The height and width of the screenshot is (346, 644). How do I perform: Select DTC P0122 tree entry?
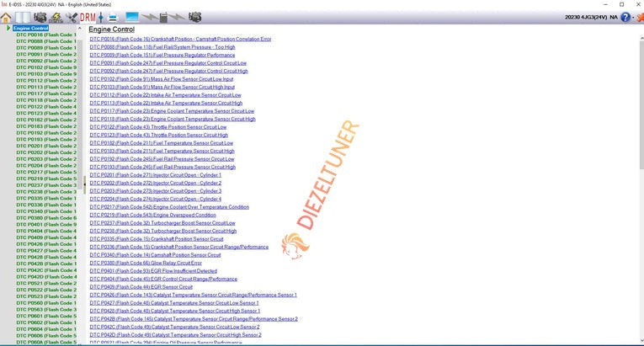tap(46, 107)
